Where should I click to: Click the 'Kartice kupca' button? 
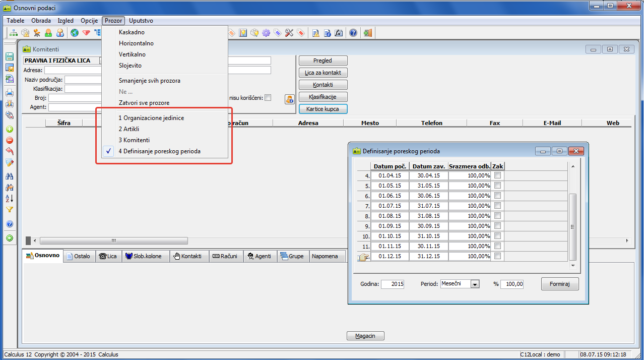coord(323,109)
